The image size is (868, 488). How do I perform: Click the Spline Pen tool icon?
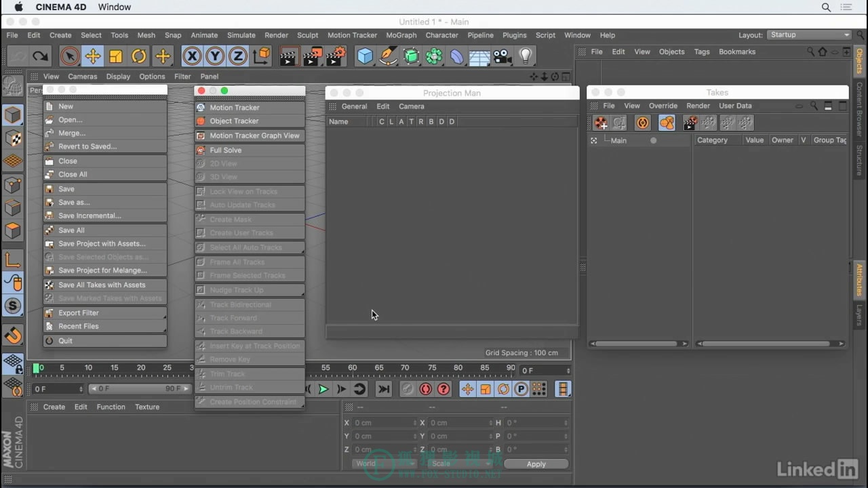(x=389, y=56)
